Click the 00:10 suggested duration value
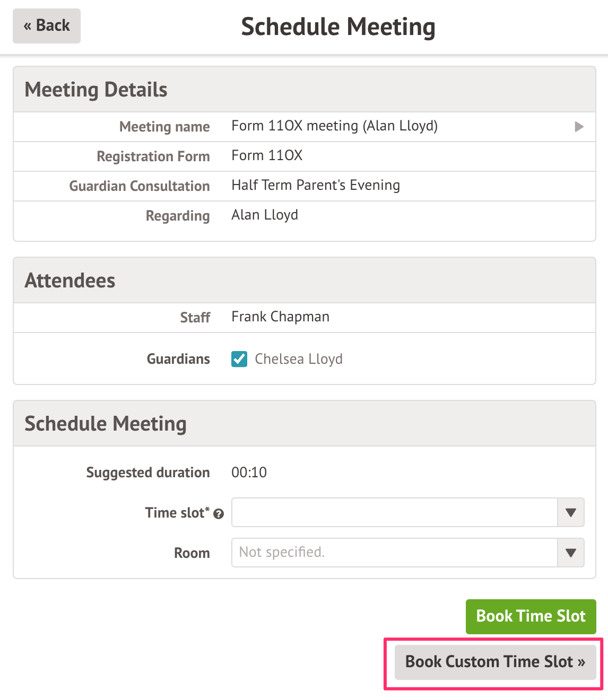The height and width of the screenshot is (700, 608). (x=249, y=472)
